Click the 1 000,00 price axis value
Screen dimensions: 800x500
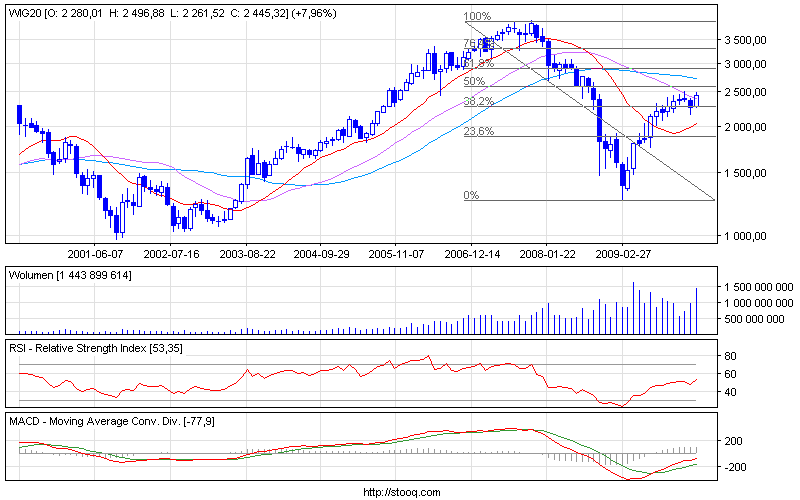point(745,236)
